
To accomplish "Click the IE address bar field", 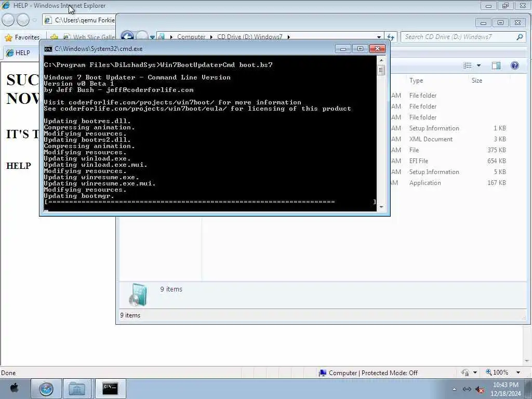I will [79, 20].
